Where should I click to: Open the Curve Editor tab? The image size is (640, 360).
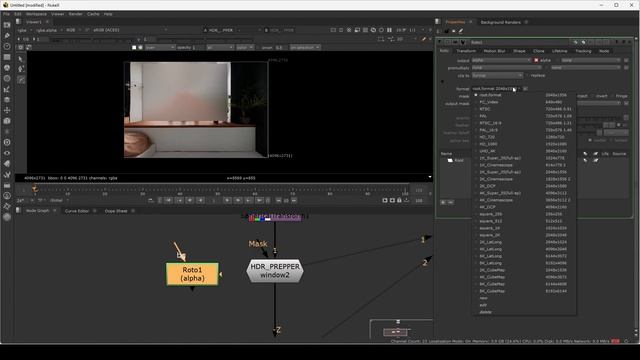click(77, 211)
